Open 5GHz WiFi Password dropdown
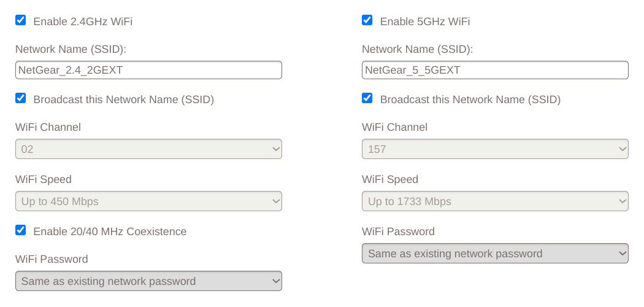644x307 pixels. (495, 253)
